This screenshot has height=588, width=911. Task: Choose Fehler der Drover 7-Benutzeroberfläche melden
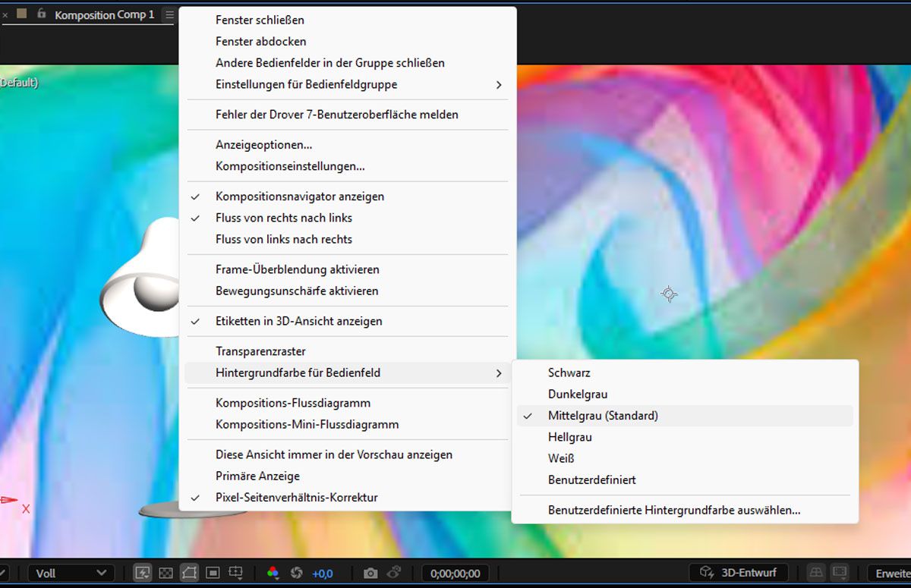[x=347, y=115]
